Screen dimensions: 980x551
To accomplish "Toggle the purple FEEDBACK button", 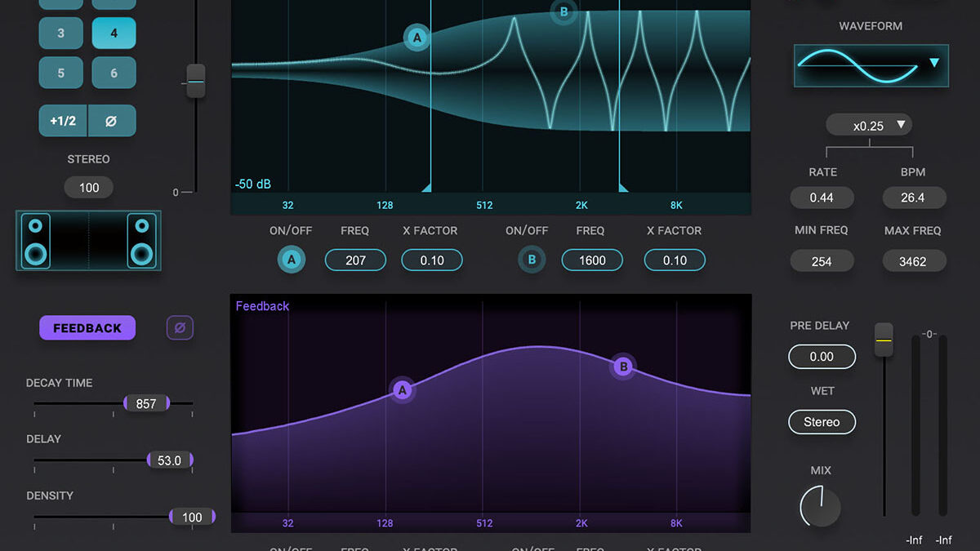I will click(87, 328).
